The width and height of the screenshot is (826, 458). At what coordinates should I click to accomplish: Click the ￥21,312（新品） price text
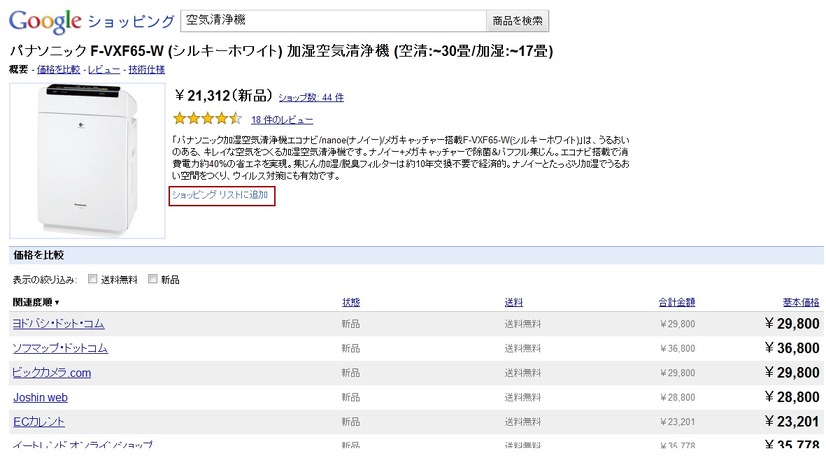coord(223,95)
